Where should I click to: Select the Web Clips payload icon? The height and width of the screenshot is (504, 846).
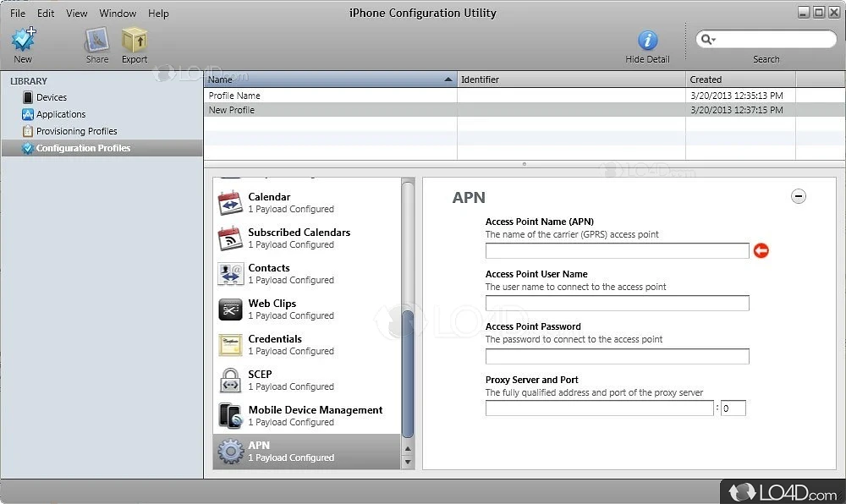click(x=230, y=310)
